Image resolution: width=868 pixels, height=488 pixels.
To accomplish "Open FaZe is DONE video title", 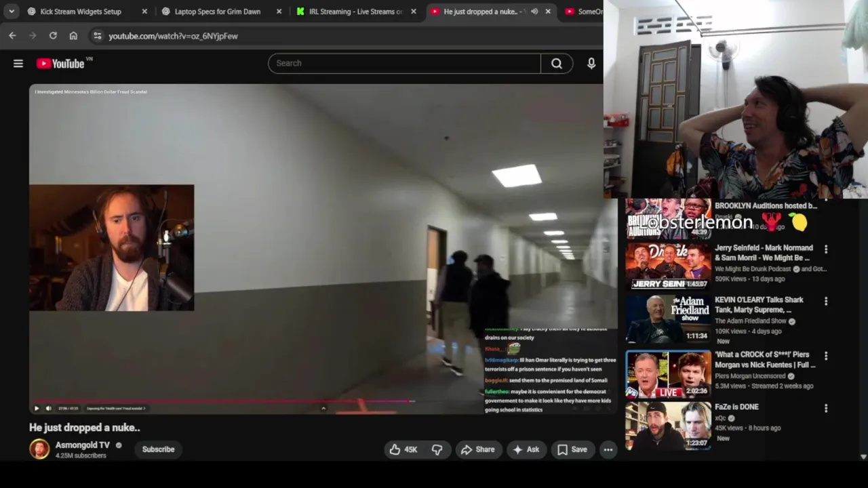I will coord(736,407).
